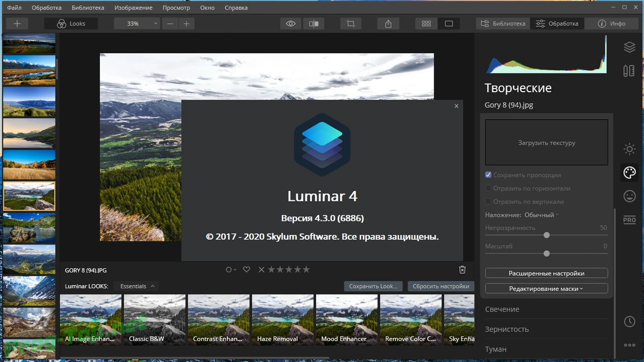Click the X reject flag icon
The height and width of the screenshot is (362, 644).
pyautogui.click(x=261, y=270)
